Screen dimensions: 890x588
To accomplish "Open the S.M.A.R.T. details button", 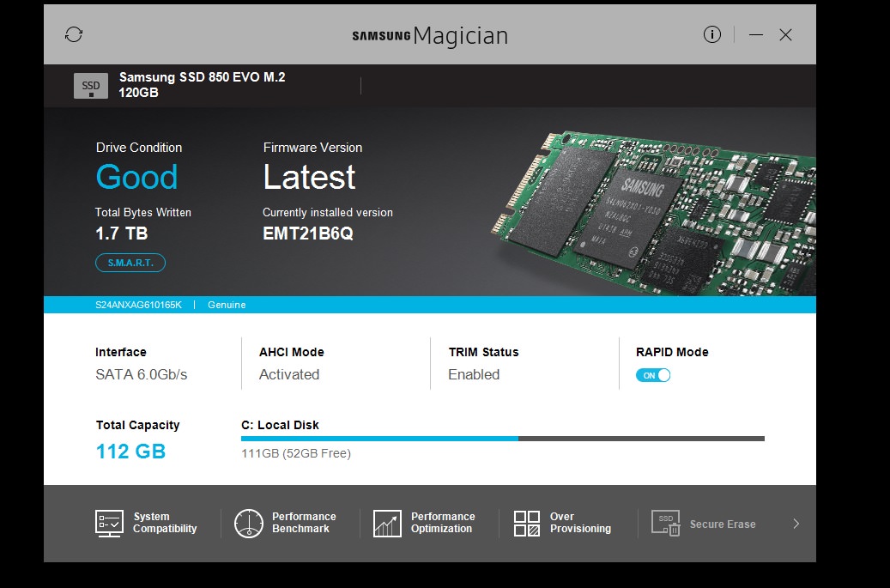I will (x=130, y=263).
